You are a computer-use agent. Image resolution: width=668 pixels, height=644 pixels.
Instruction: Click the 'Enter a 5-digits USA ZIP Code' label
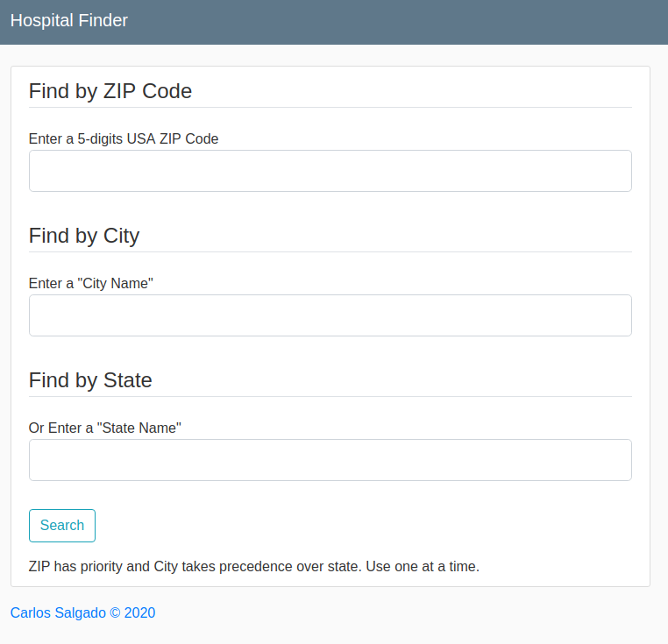click(124, 138)
